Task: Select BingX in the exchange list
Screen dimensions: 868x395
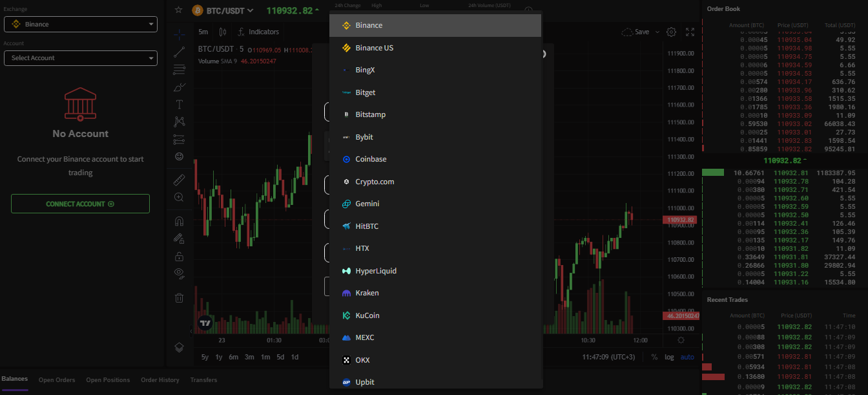Action: click(435, 70)
